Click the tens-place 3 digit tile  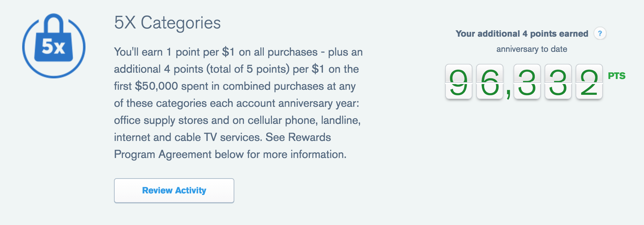(x=558, y=82)
